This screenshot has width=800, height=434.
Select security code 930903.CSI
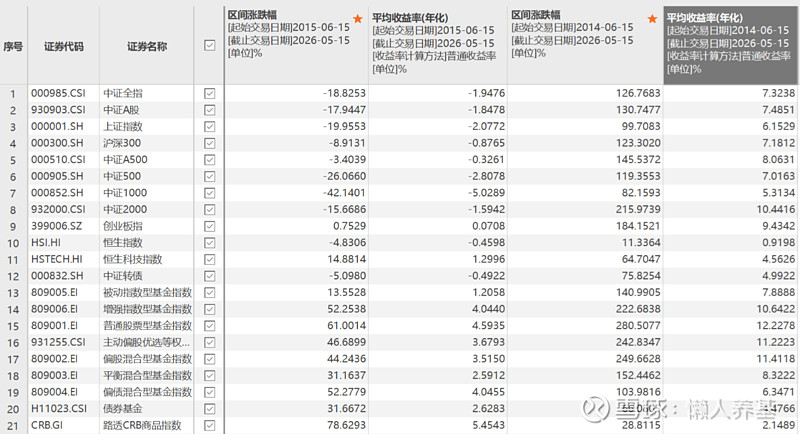58,110
